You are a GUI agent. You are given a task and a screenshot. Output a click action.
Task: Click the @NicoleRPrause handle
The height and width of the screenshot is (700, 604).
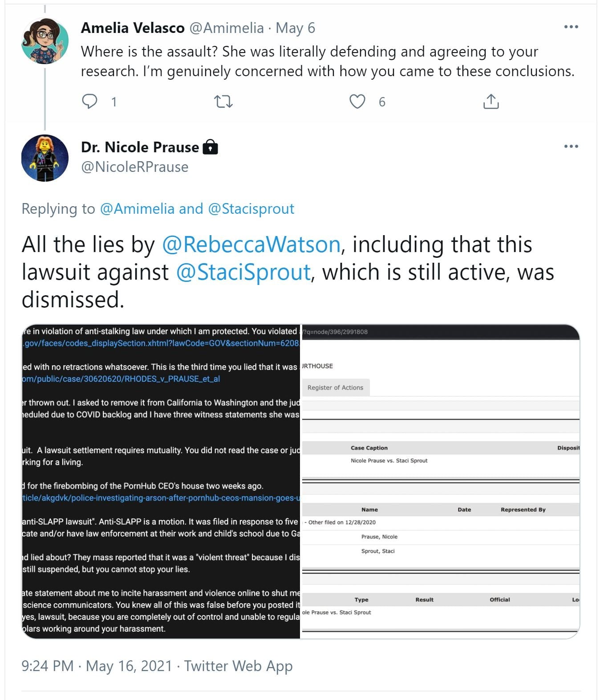(x=134, y=167)
